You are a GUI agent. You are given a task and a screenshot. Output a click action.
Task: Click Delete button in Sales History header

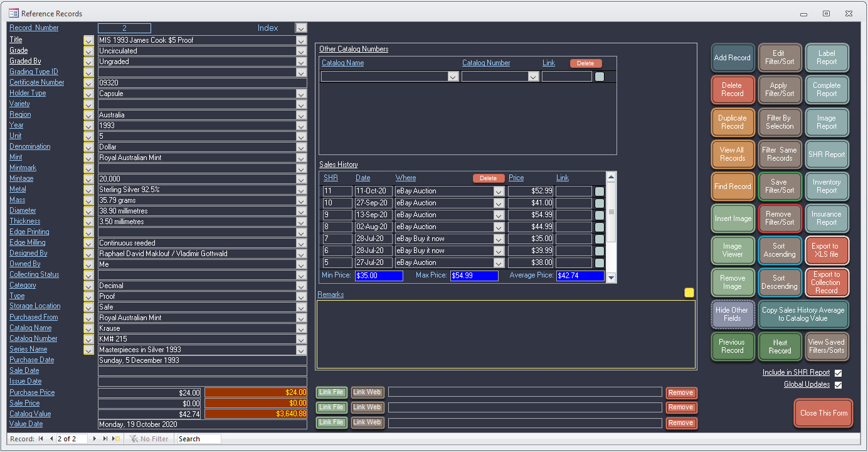click(x=489, y=178)
